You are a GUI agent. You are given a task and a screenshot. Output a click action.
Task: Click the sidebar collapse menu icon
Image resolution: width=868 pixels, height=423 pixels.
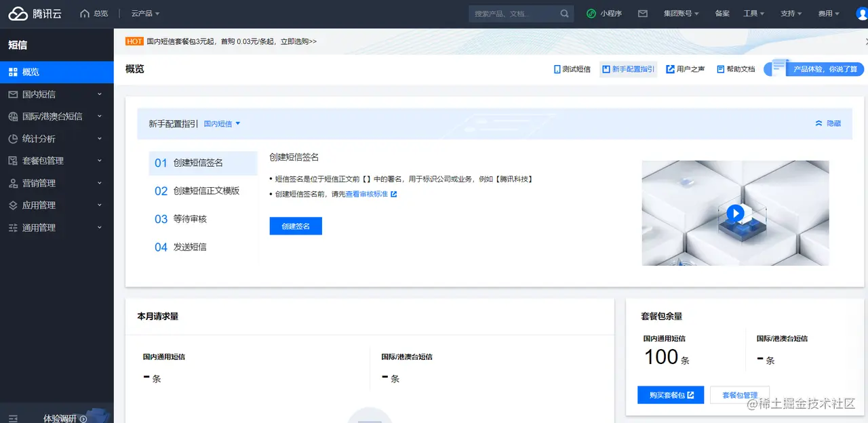pos(13,418)
